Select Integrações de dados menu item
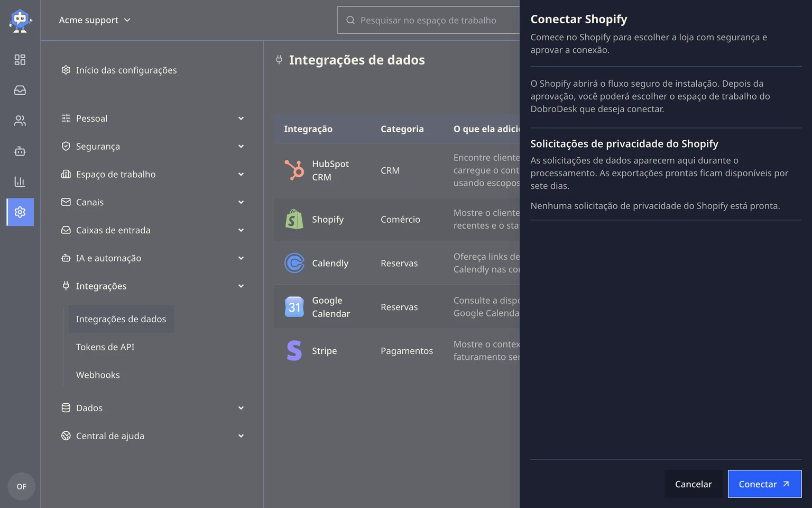This screenshot has height=508, width=812. point(121,319)
